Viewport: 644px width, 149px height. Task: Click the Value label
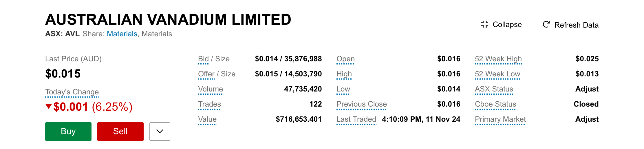[207, 119]
